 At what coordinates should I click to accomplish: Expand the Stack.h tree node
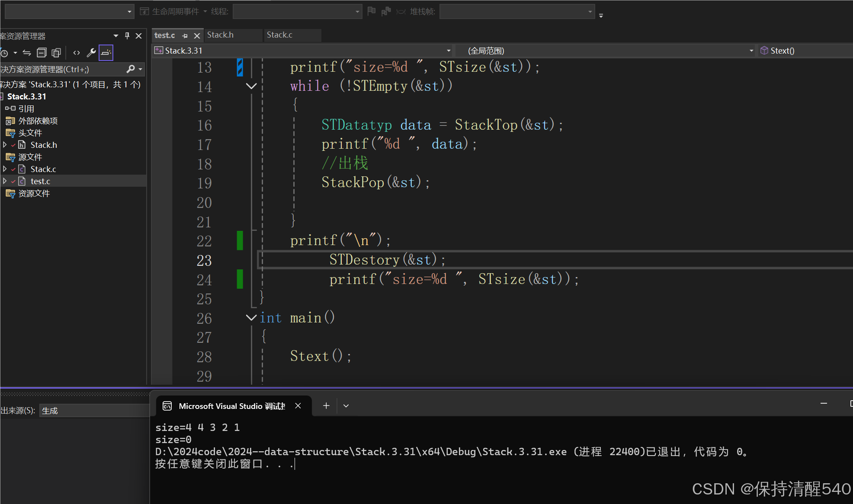pos(5,145)
